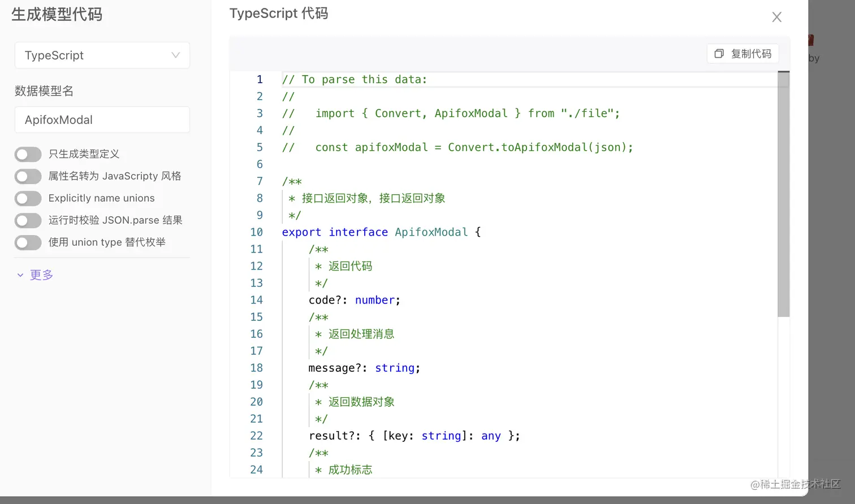Click the 成功标志 comment line
Image resolution: width=855 pixels, height=504 pixels.
tap(344, 470)
